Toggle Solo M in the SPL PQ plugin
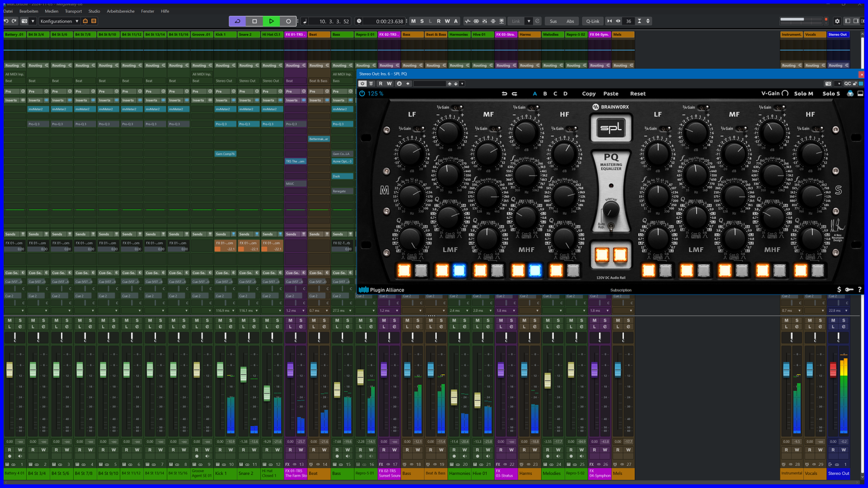The width and height of the screenshot is (868, 488). [803, 93]
